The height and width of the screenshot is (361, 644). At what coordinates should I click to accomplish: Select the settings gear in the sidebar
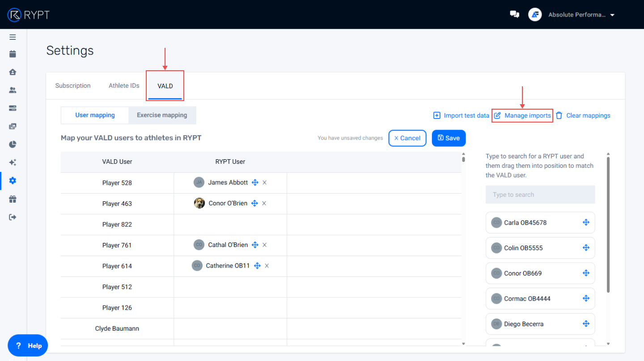point(13,181)
